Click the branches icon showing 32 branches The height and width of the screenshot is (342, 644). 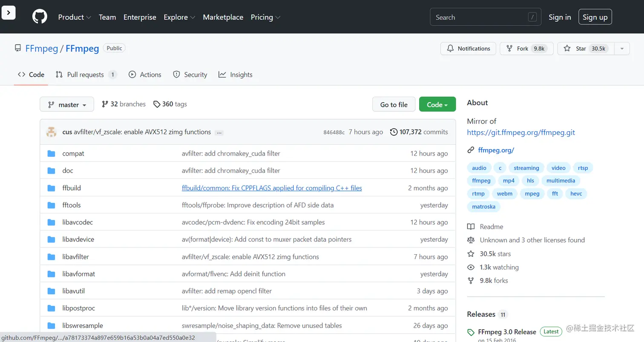pyautogui.click(x=105, y=104)
